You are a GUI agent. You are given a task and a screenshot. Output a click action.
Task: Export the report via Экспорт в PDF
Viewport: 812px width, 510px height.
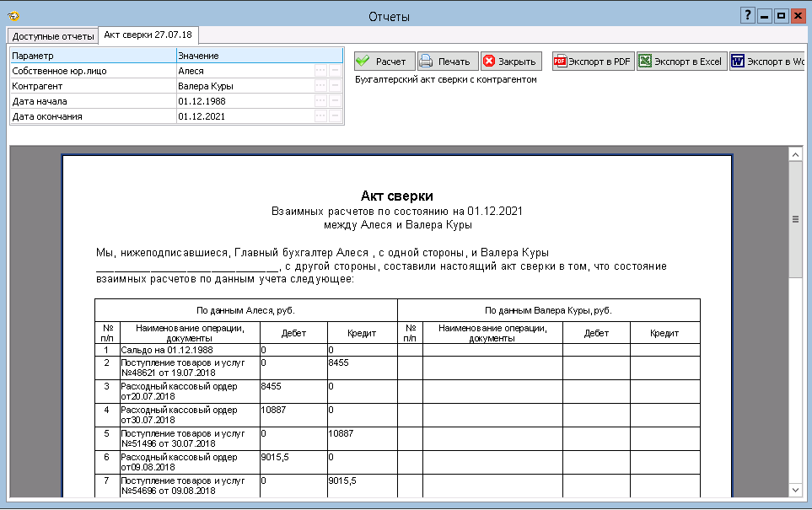pos(593,62)
